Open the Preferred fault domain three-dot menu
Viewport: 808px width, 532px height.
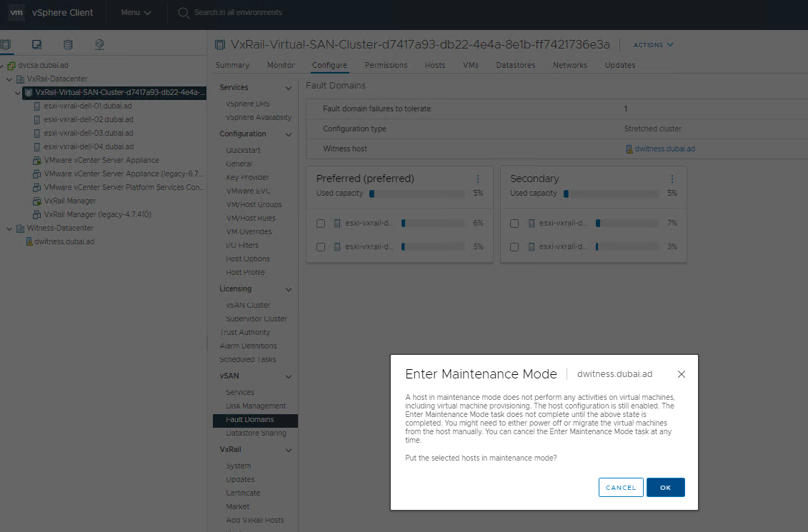click(x=478, y=179)
